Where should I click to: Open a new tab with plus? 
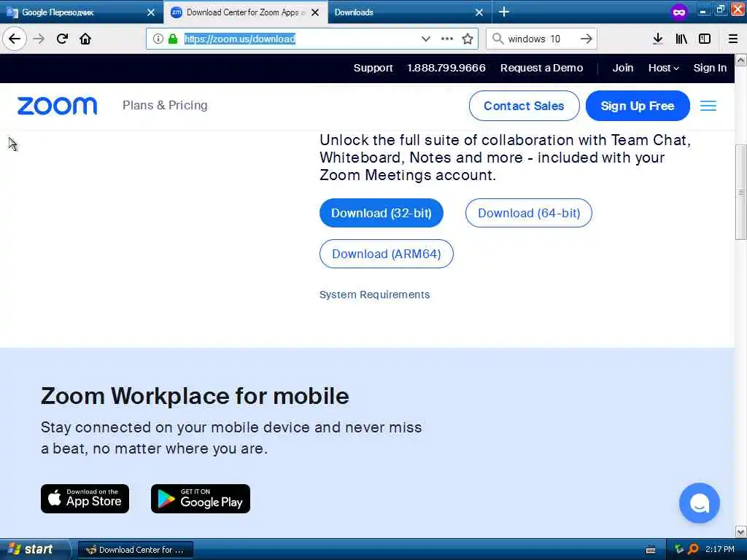tap(504, 12)
